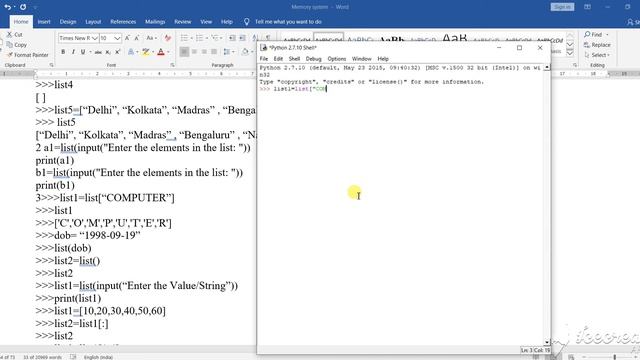Open the Shell menu in Python Shell
This screenshot has width=640, height=360.
coord(294,59)
